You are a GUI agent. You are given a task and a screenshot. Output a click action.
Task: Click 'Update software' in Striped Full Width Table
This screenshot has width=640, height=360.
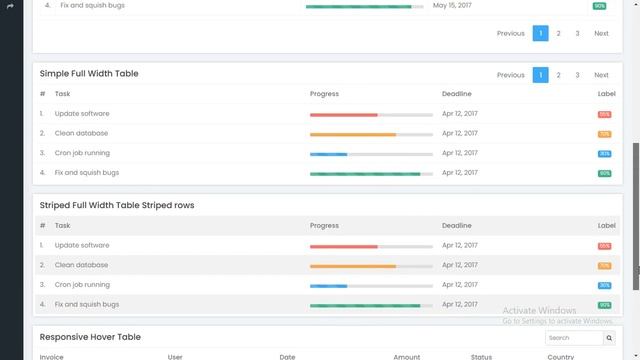click(x=82, y=245)
